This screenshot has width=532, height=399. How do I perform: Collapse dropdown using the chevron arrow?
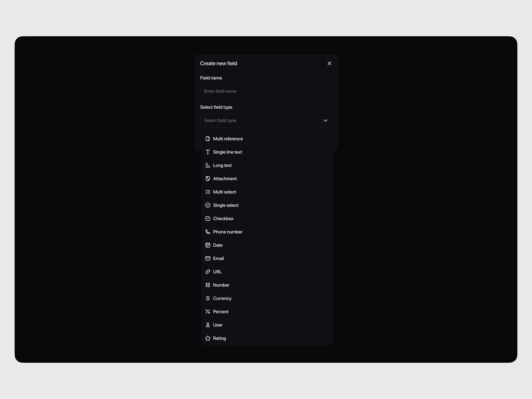click(x=325, y=121)
